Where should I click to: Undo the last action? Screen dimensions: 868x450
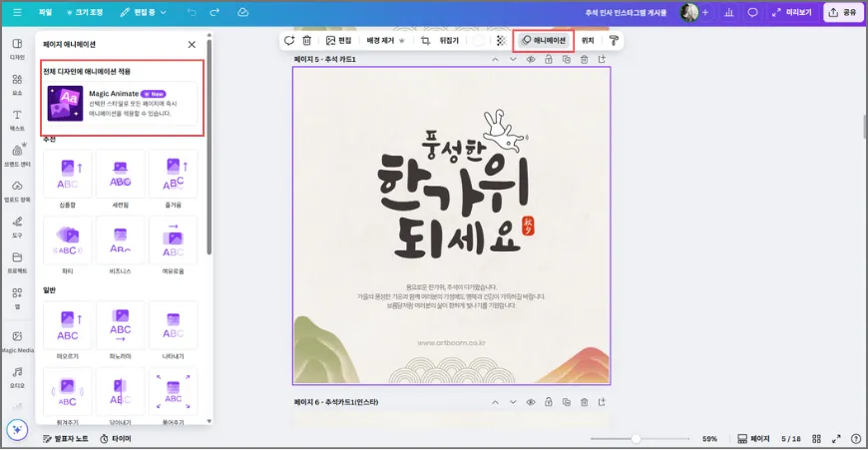pyautogui.click(x=192, y=12)
